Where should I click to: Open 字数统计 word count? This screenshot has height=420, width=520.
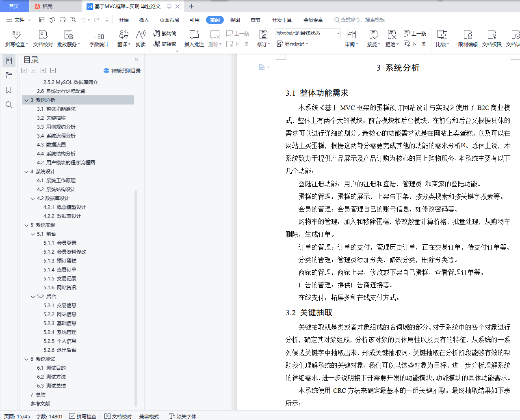click(x=99, y=38)
